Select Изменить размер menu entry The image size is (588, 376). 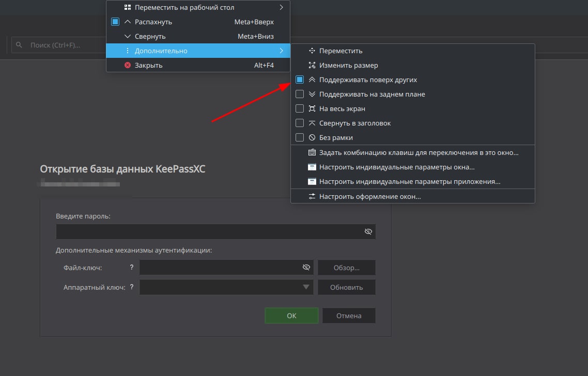(x=412, y=65)
